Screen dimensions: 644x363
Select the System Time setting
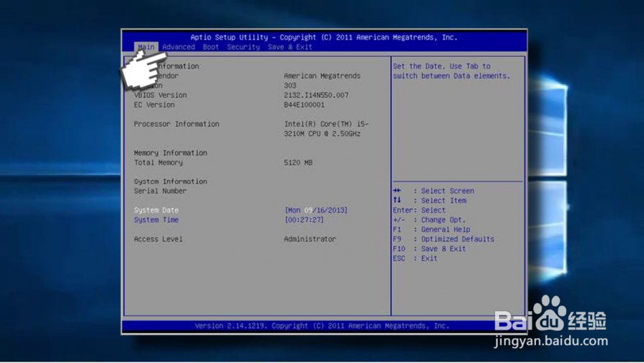coord(156,220)
